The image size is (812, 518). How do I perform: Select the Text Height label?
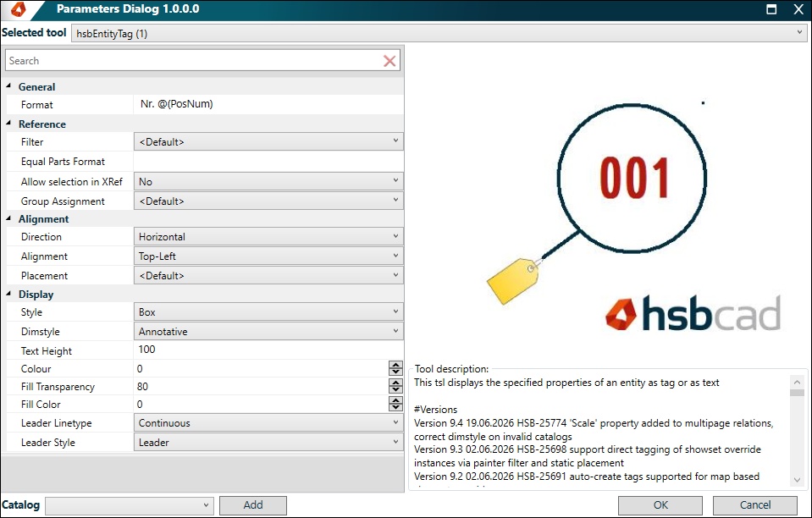point(46,351)
